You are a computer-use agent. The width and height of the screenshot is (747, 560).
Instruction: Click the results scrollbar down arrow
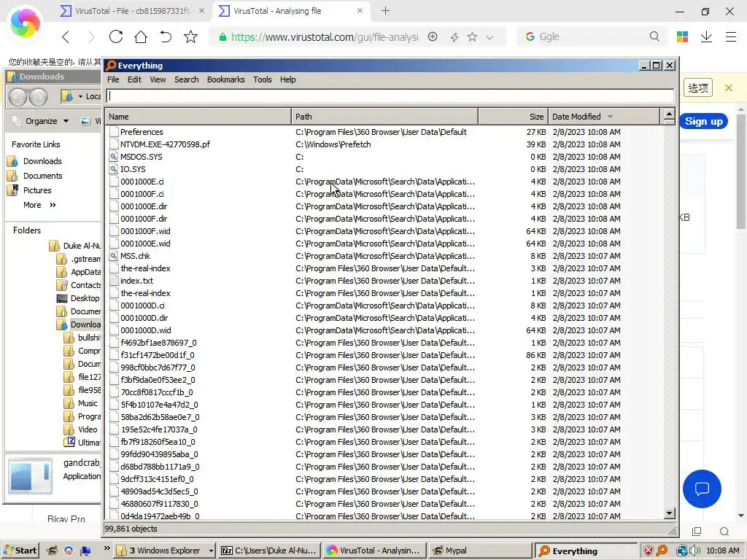pos(670,513)
